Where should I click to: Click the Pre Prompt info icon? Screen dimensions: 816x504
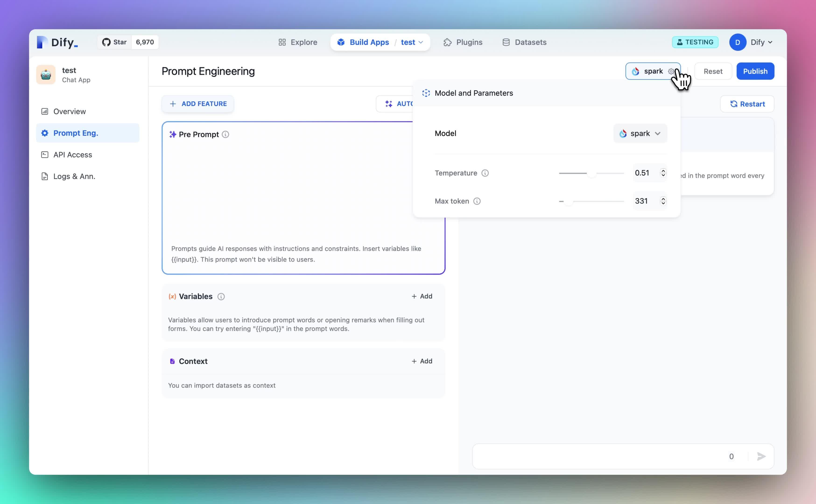coord(226,134)
